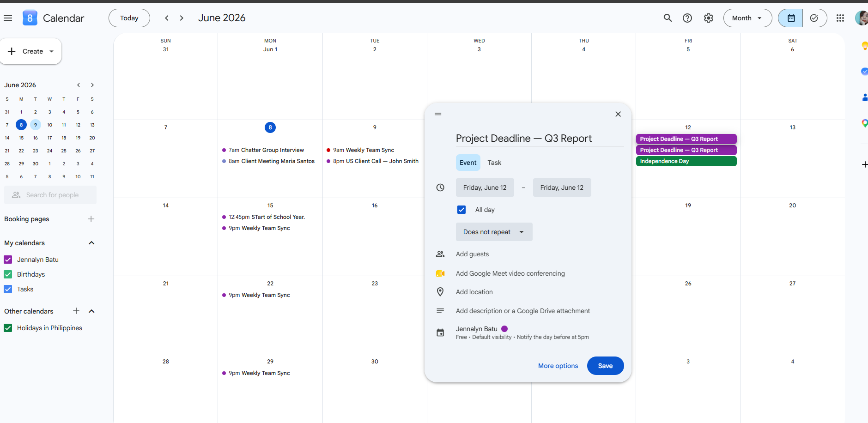Mini calendar next month arrow
The image size is (868, 423).
click(x=92, y=85)
